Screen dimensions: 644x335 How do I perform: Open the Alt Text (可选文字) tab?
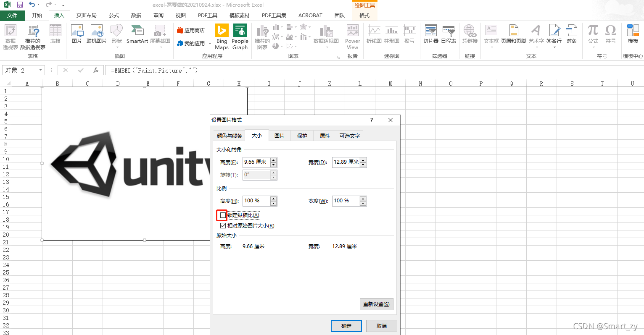pyautogui.click(x=350, y=136)
